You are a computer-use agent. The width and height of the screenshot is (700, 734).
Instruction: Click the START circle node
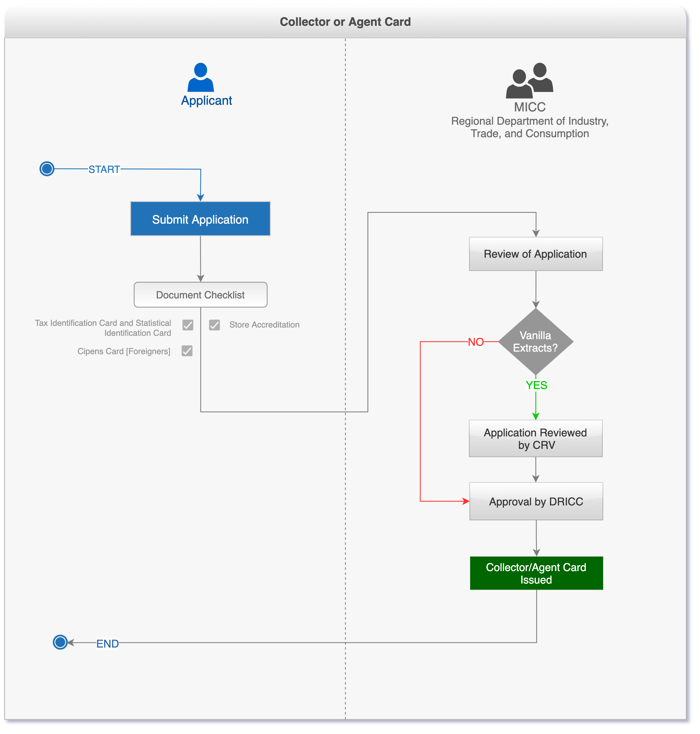tap(47, 169)
